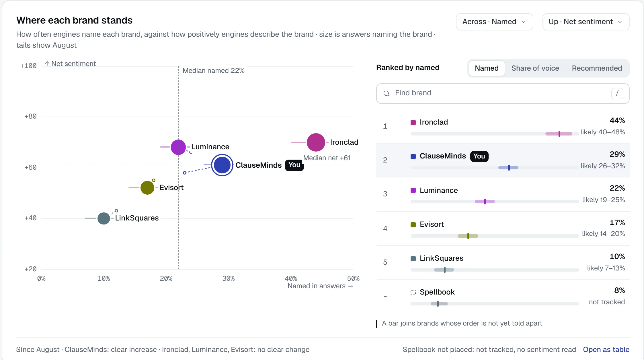Click the Luminance named range bar

(x=485, y=202)
